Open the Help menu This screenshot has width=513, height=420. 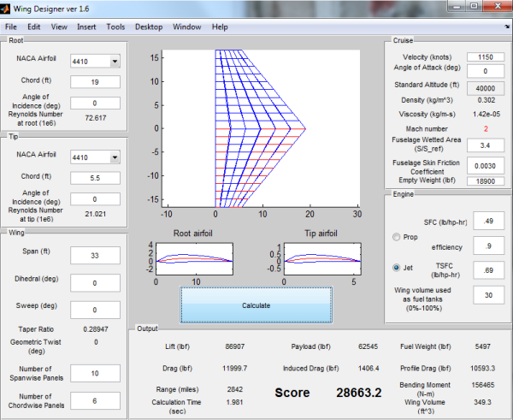[220, 27]
